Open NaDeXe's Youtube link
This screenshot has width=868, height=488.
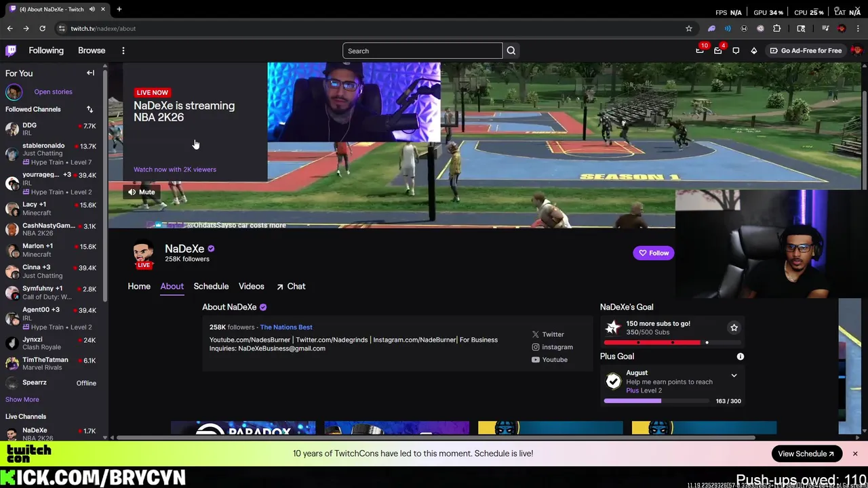click(549, 360)
